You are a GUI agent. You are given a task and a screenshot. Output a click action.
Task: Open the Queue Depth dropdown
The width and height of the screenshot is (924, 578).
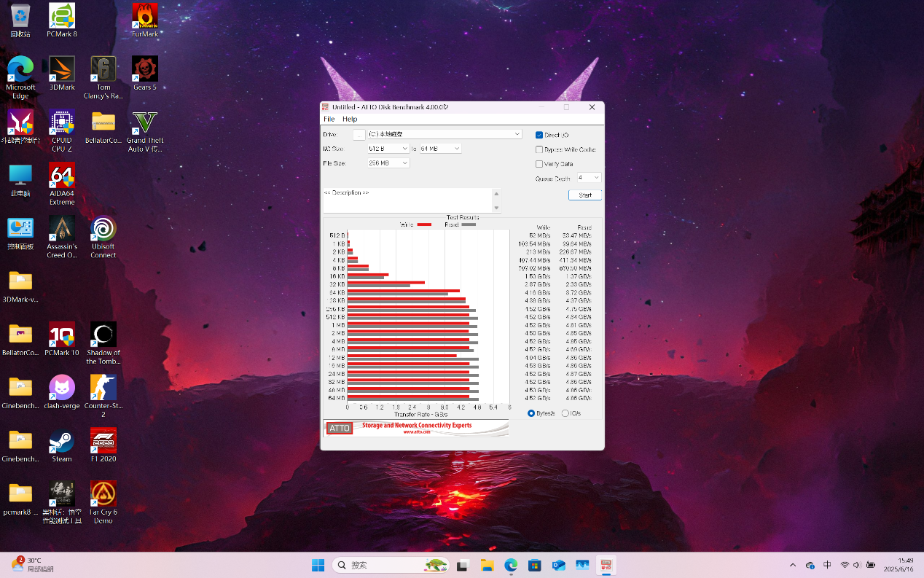(x=589, y=177)
